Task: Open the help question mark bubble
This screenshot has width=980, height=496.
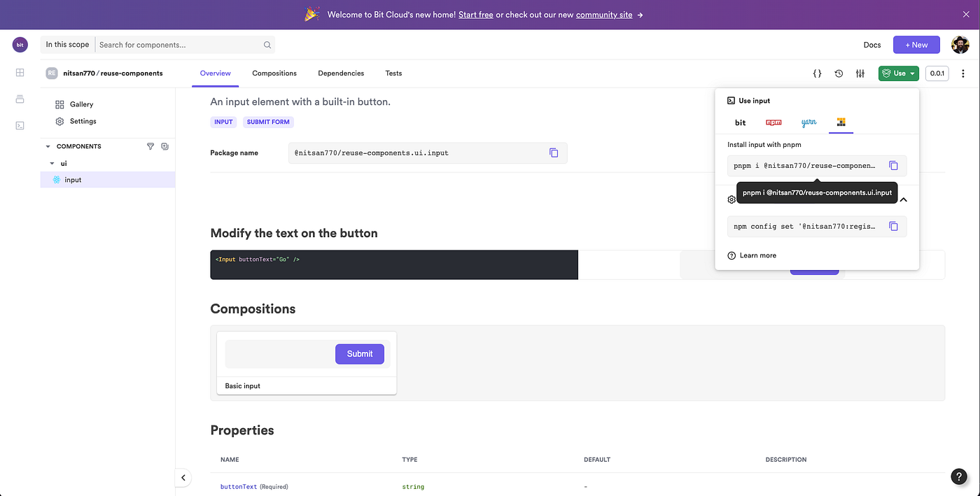Action: tap(959, 476)
